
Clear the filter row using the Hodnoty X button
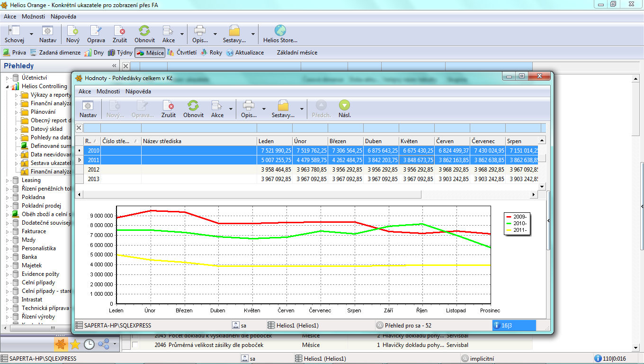[79, 127]
